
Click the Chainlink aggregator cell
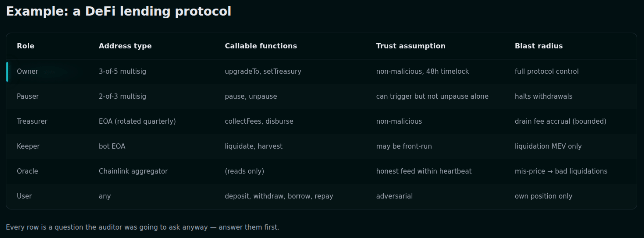(133, 171)
